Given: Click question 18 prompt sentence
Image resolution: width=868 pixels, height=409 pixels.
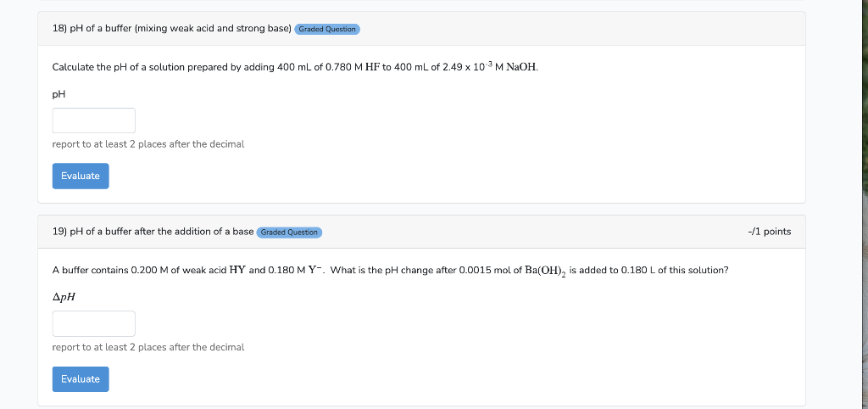Looking at the screenshot, I should coord(295,67).
